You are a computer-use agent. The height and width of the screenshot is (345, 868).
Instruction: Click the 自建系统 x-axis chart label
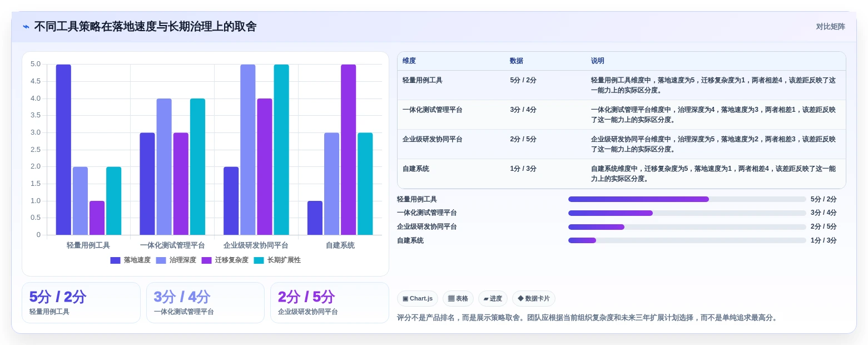pyautogui.click(x=340, y=245)
